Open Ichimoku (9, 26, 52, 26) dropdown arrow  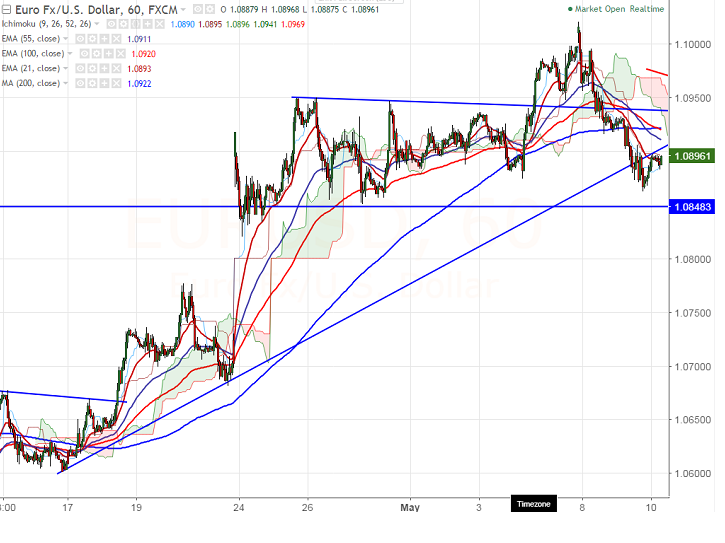[97, 24]
